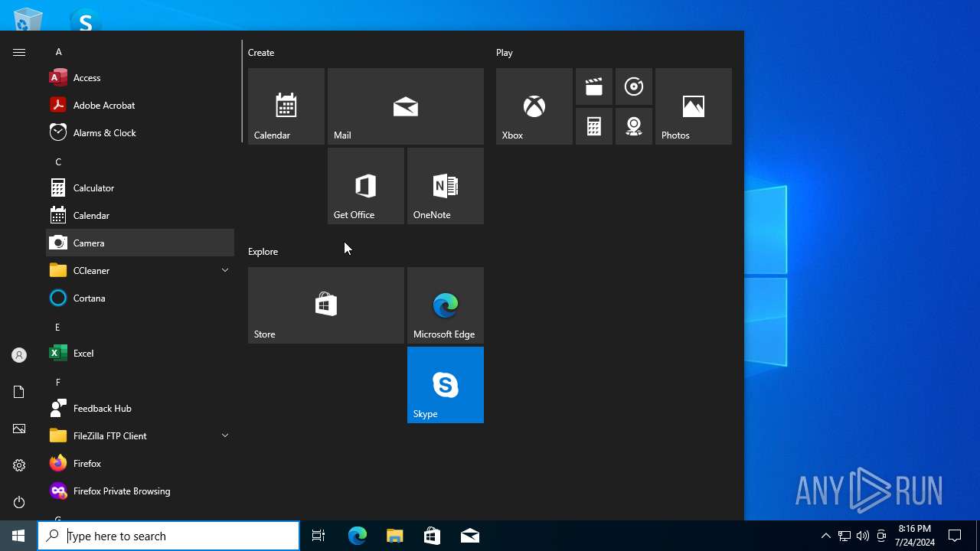Launch Excel from the app list
This screenshot has height=551, width=980.
[140, 353]
